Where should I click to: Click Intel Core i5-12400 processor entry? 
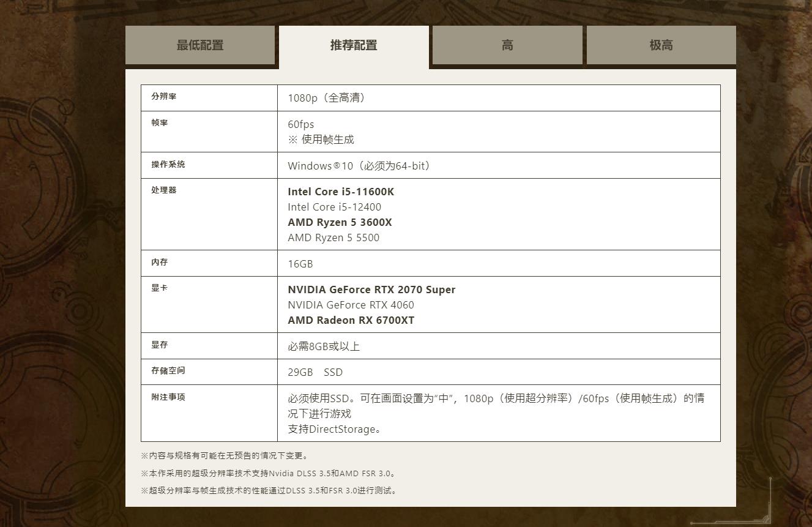(334, 207)
